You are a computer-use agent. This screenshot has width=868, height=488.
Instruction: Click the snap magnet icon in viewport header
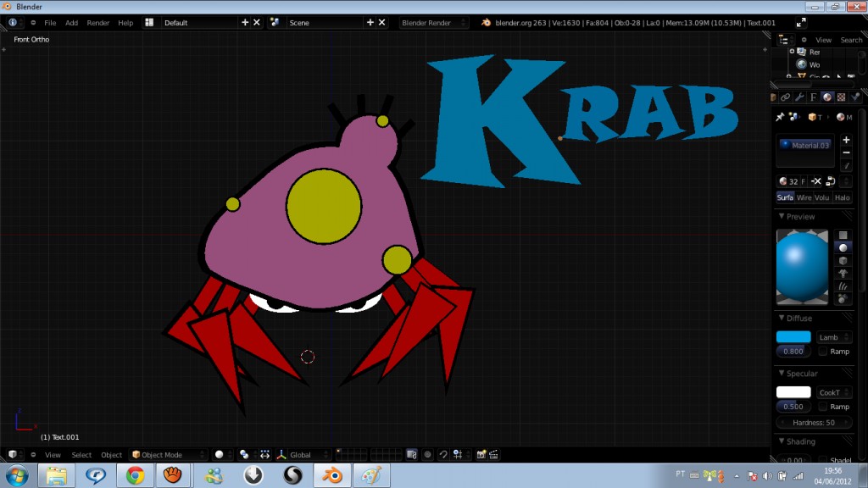point(444,455)
